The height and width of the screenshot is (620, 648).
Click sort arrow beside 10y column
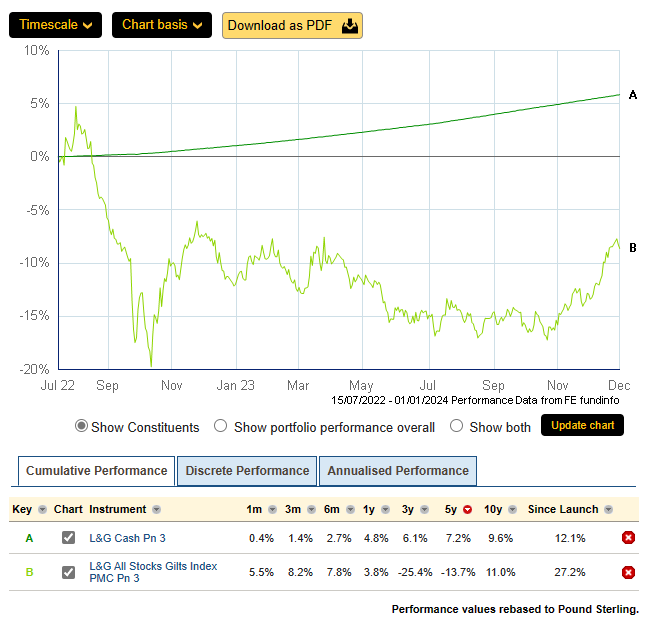(x=513, y=510)
